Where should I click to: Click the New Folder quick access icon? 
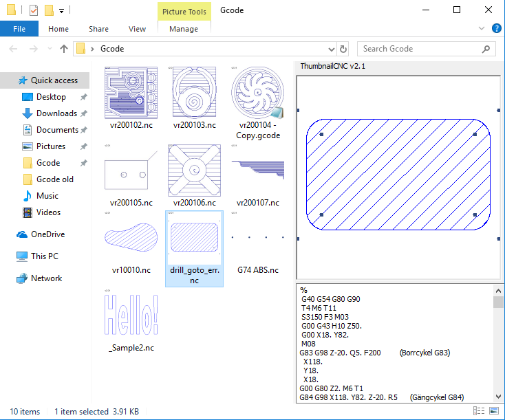49,10
